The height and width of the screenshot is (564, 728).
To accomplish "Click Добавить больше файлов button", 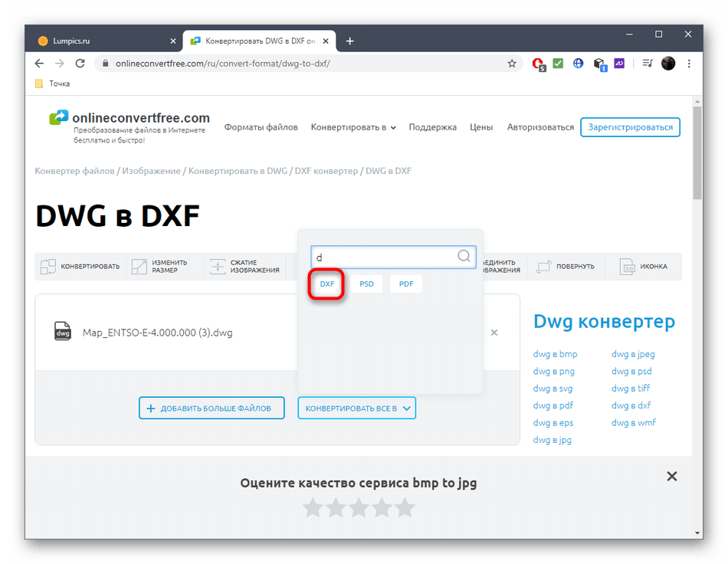I will (212, 408).
